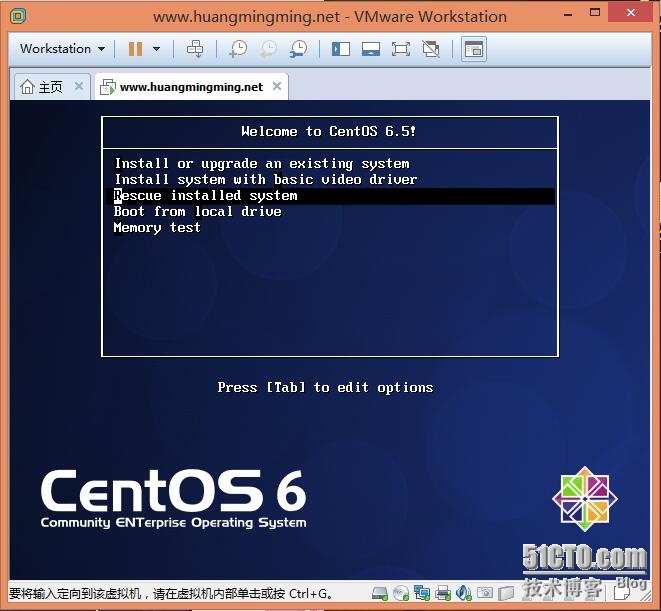This screenshot has height=611, width=661.
Task: Close the www.huangmingming.net tab
Action: coord(277,86)
